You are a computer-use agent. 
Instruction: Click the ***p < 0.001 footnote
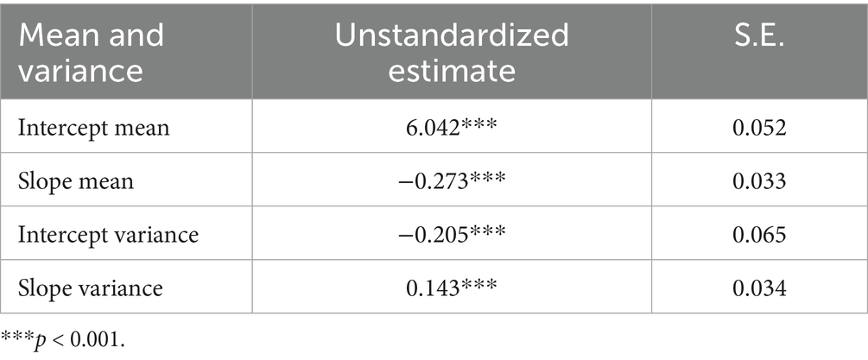(x=62, y=339)
